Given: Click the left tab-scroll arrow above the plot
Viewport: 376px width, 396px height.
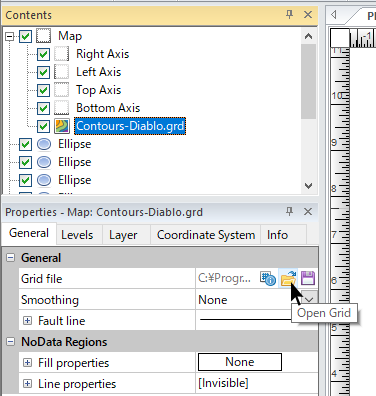Looking at the screenshot, I should 334,14.
